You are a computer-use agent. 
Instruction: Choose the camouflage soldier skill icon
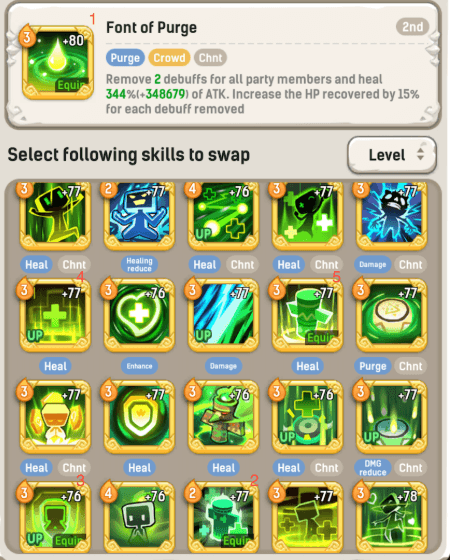(x=223, y=416)
